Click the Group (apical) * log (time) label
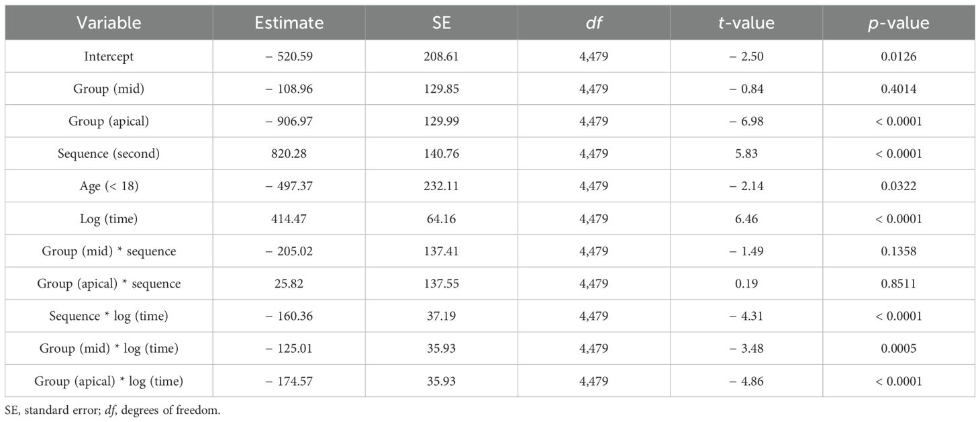 pyautogui.click(x=109, y=382)
